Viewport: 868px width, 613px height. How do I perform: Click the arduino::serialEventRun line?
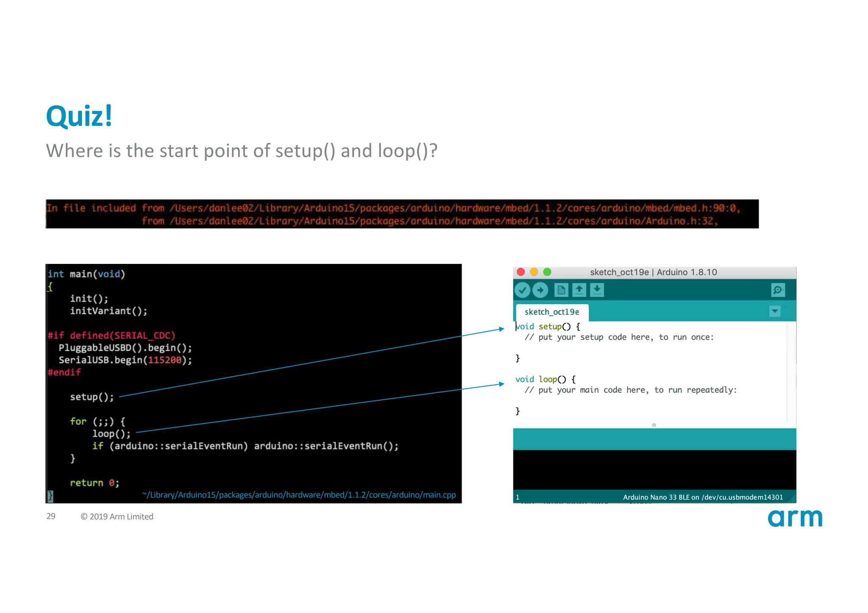coord(245,446)
